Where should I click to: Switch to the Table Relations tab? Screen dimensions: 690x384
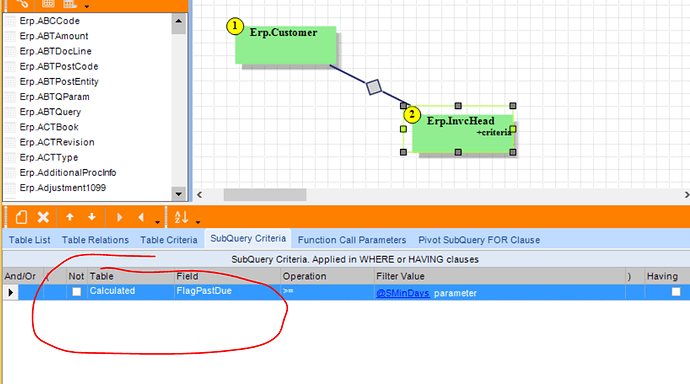(95, 240)
